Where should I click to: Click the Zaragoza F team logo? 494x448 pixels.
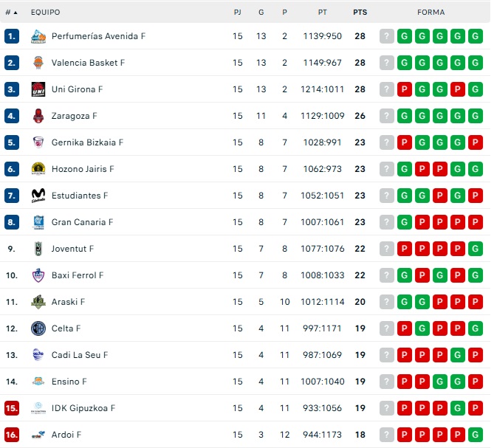click(38, 116)
